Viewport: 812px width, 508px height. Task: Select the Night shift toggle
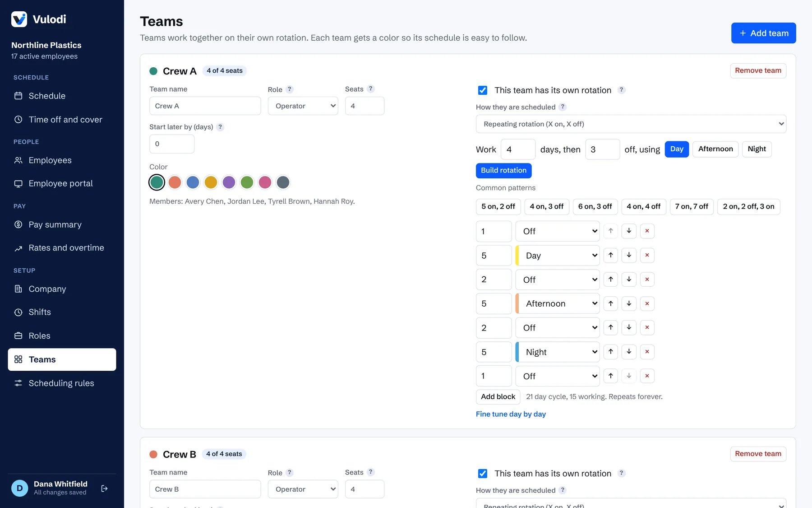[x=757, y=149]
